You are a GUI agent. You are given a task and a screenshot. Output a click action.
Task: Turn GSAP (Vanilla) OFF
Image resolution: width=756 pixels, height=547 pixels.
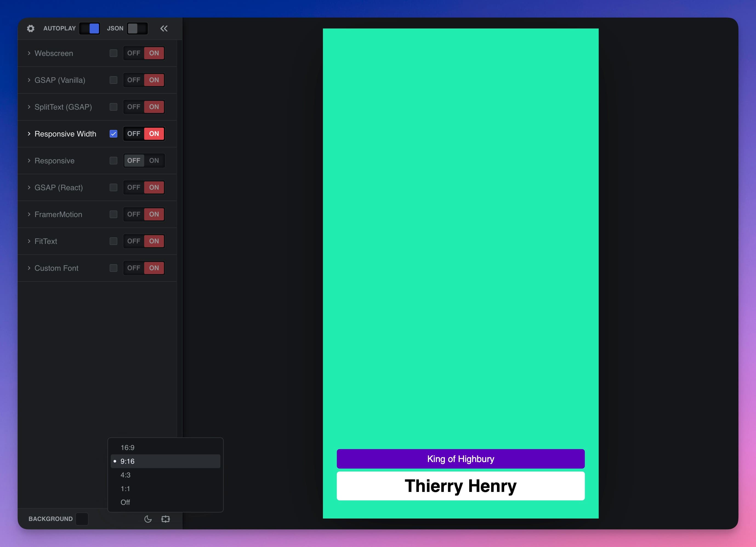(x=134, y=80)
